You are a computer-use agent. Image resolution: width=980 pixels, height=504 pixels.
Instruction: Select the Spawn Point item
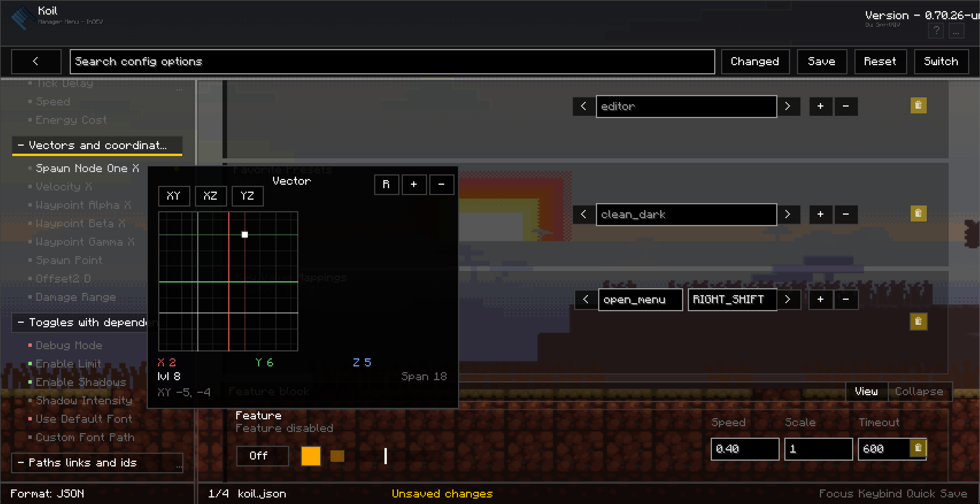pyautogui.click(x=65, y=260)
